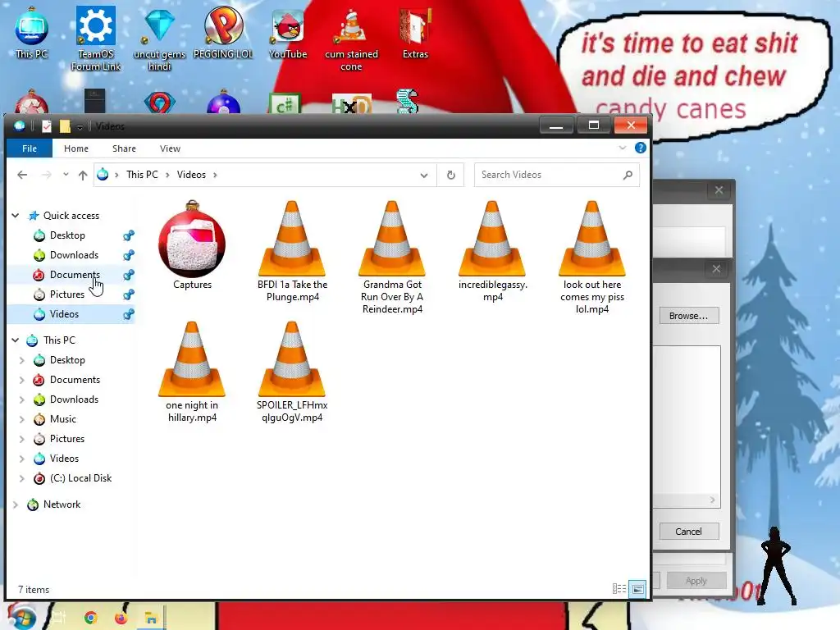
Task: Open Customize Quick Access Toolbar dropdown
Action: (x=80, y=127)
